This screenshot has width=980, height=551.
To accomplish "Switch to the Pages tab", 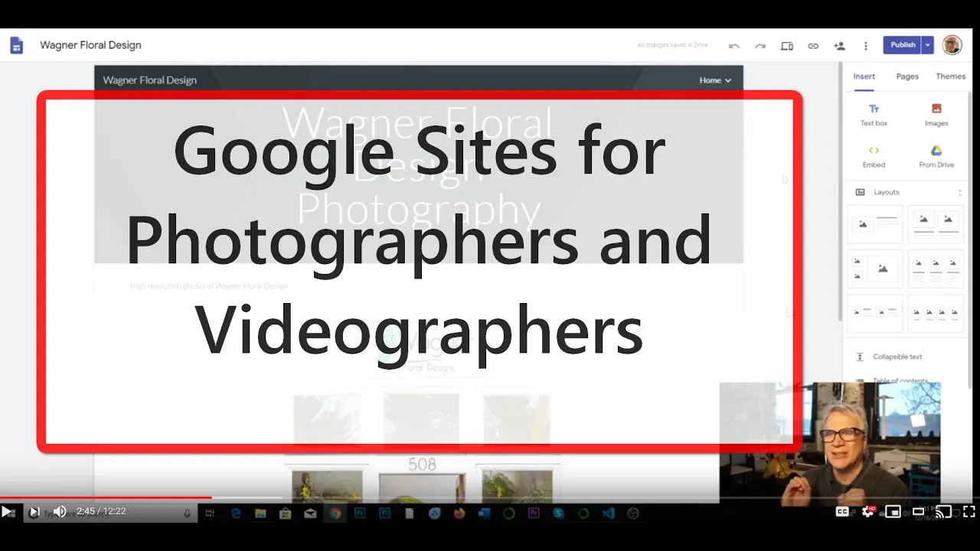I will (907, 77).
